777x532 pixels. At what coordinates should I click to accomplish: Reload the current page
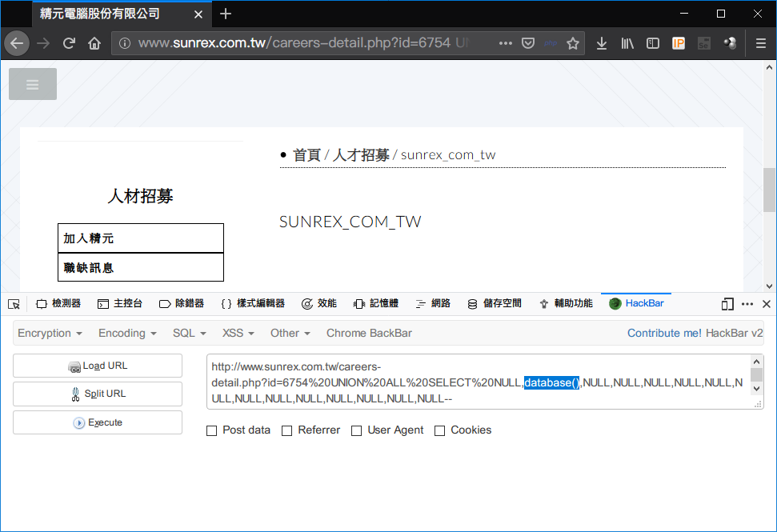point(69,43)
